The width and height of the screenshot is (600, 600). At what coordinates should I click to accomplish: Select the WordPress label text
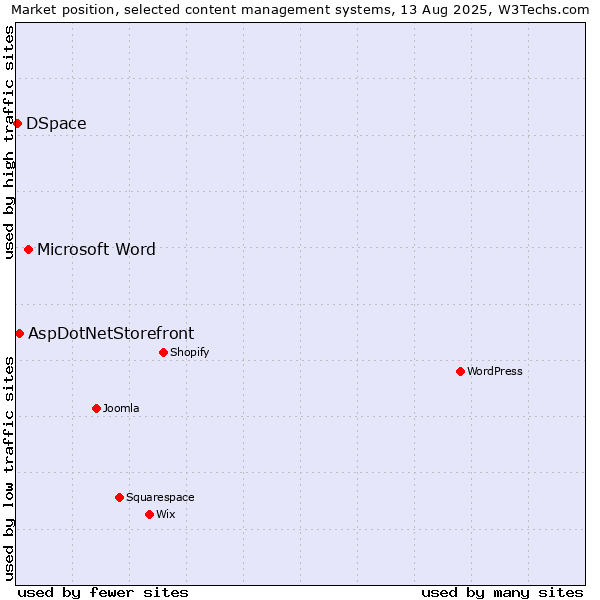(x=495, y=371)
